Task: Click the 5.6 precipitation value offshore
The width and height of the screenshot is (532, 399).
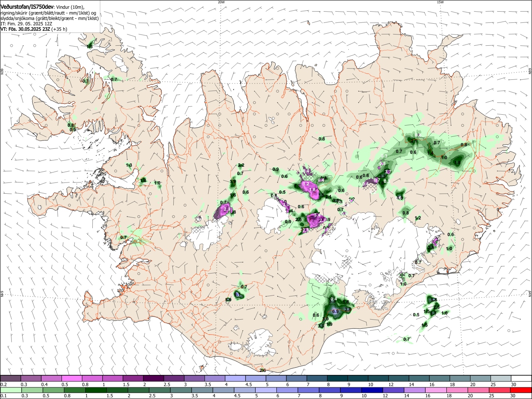Action: click(x=434, y=300)
